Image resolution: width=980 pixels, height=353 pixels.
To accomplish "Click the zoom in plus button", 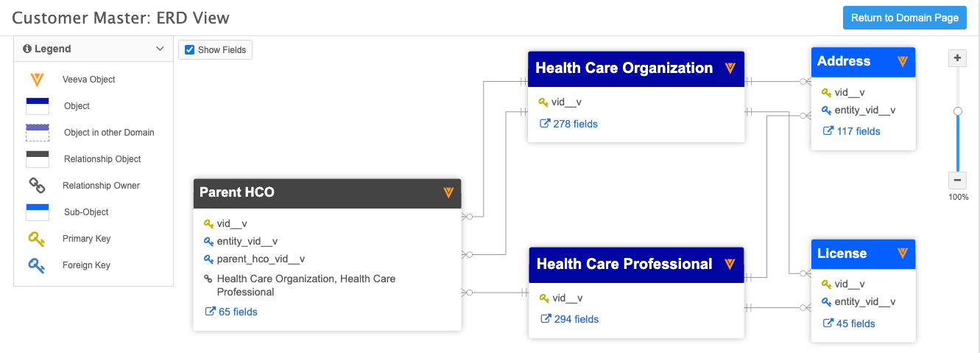I will tap(957, 58).
